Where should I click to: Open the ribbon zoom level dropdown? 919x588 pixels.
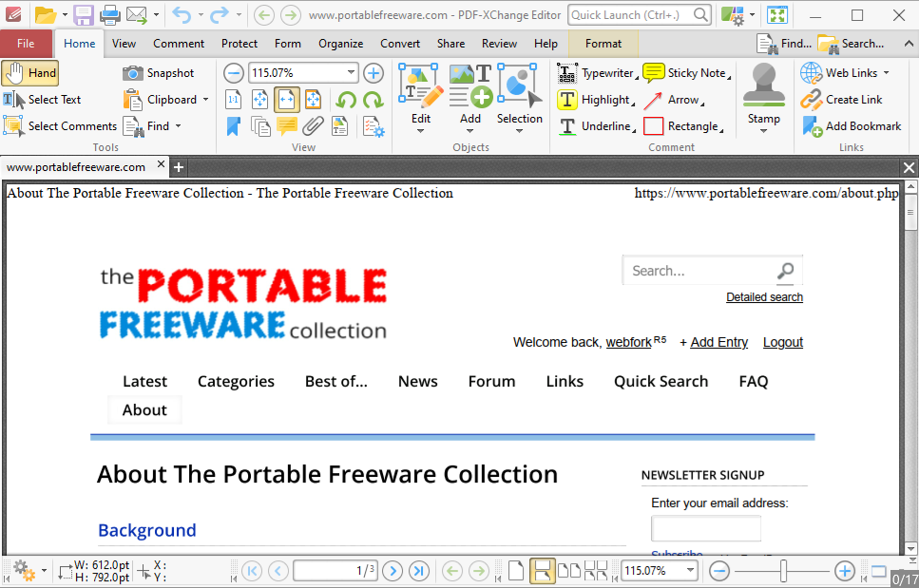[351, 72]
